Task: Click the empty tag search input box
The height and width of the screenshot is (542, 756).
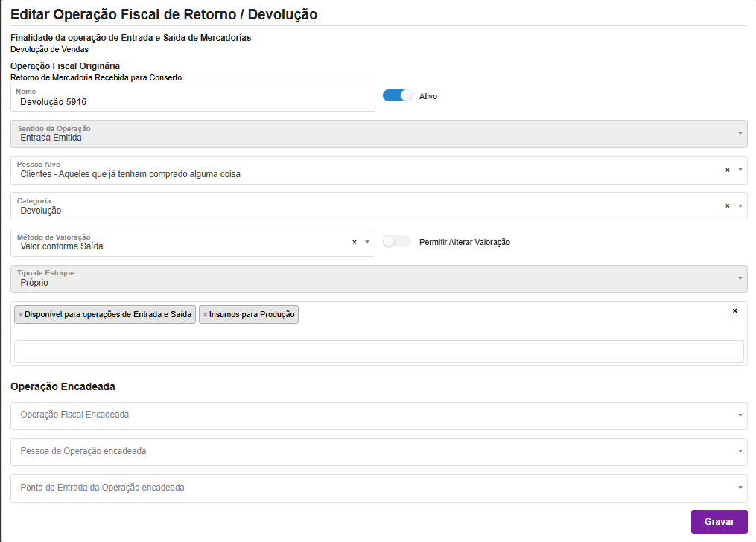Action: 378,351
